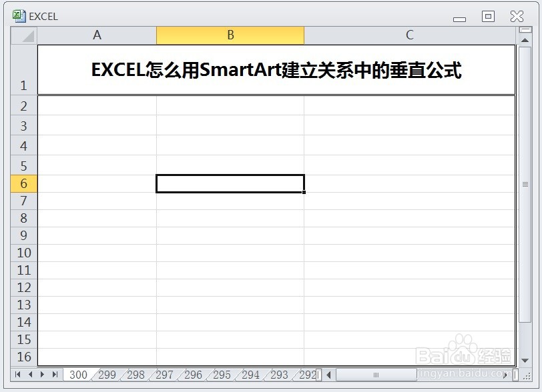Image resolution: width=542 pixels, height=392 pixels.
Task: Click the tab split bar beside sheet tabs
Action: click(319, 375)
